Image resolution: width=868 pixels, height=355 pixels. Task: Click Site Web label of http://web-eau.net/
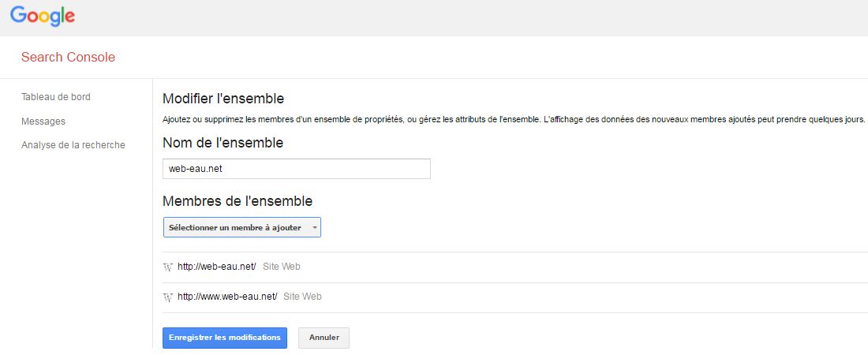281,267
